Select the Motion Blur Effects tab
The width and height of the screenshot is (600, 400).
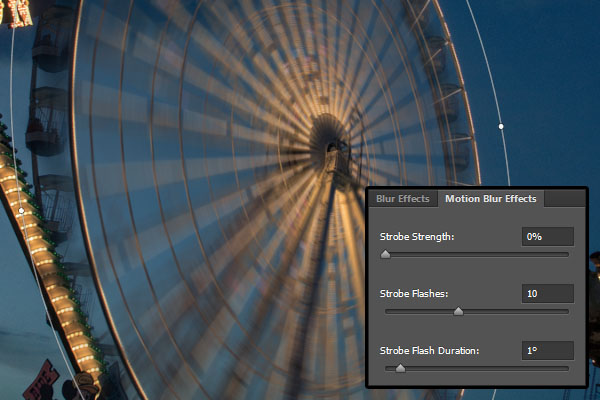coord(490,199)
